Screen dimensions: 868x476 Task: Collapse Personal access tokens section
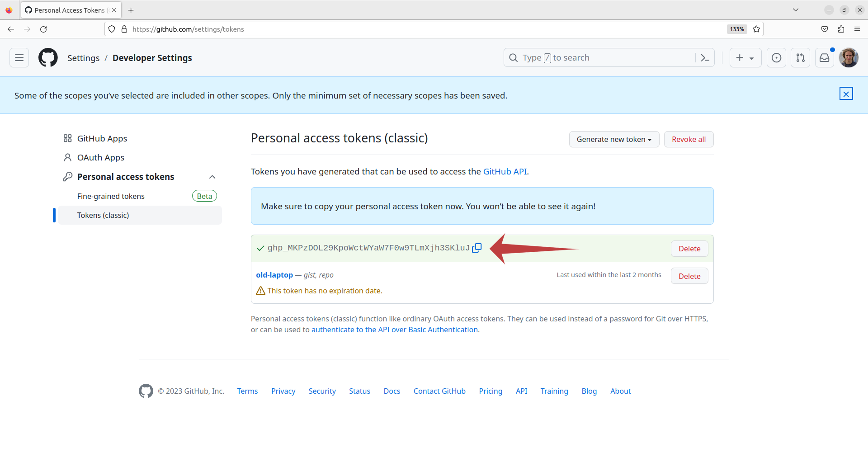tap(212, 177)
